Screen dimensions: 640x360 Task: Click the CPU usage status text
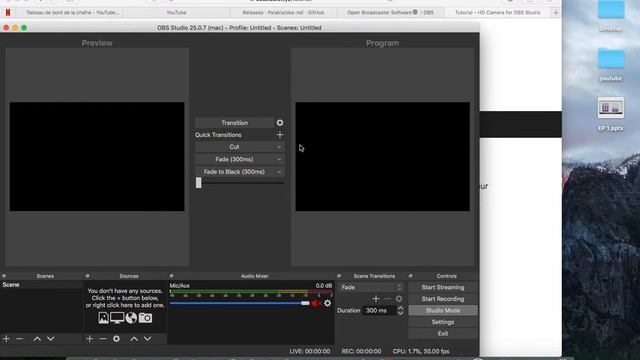coord(421,351)
